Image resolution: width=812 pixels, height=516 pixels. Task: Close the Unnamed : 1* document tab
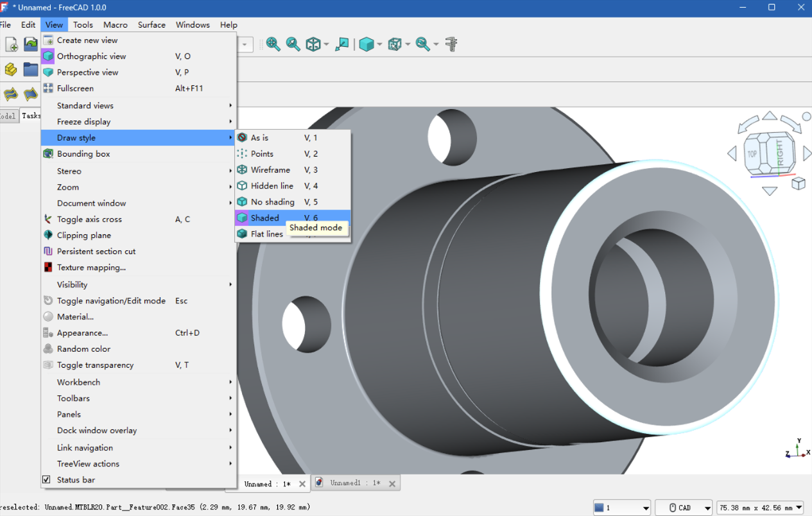coord(302,484)
